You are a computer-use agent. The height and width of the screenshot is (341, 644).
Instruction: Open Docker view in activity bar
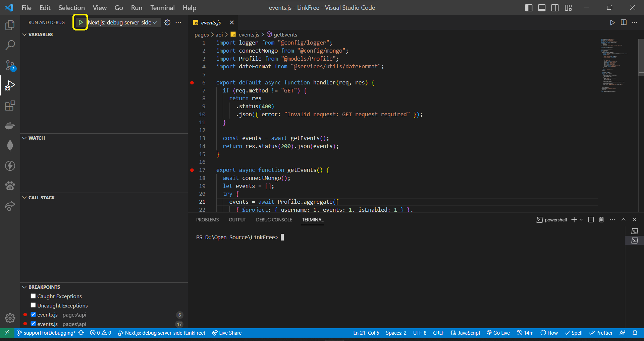point(10,126)
